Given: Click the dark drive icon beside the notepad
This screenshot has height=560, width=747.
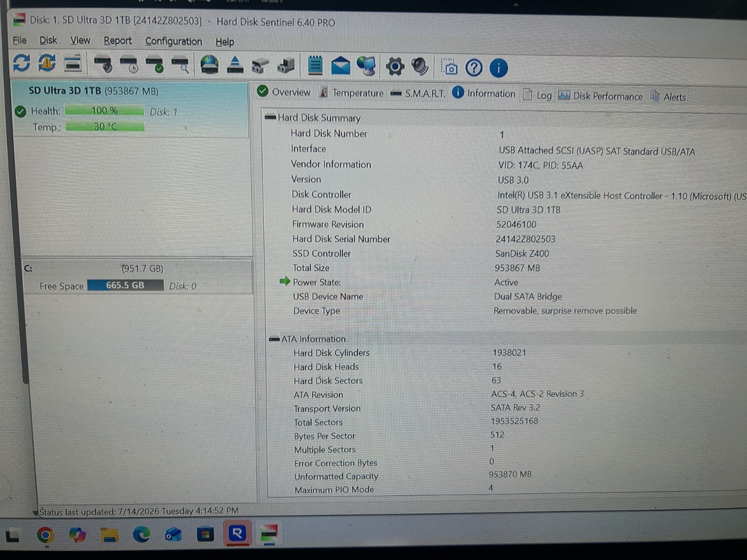Looking at the screenshot, I should (286, 66).
